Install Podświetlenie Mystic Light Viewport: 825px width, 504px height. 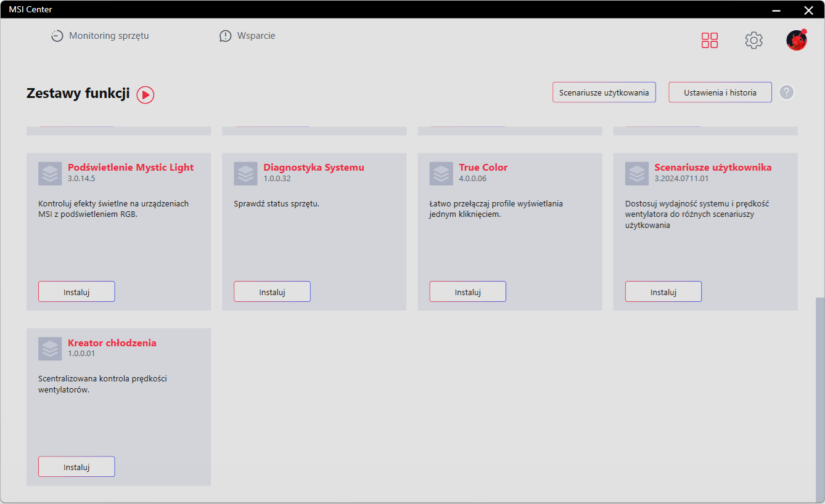(76, 292)
